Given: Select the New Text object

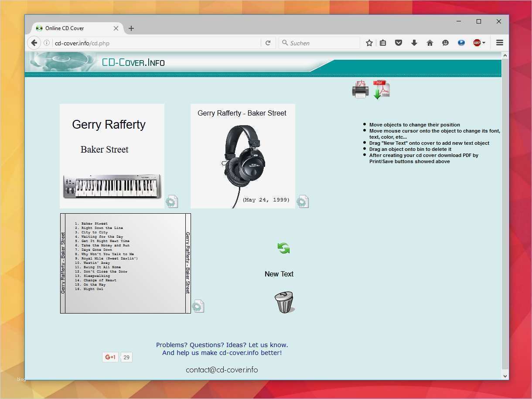Looking at the screenshot, I should [x=279, y=274].
